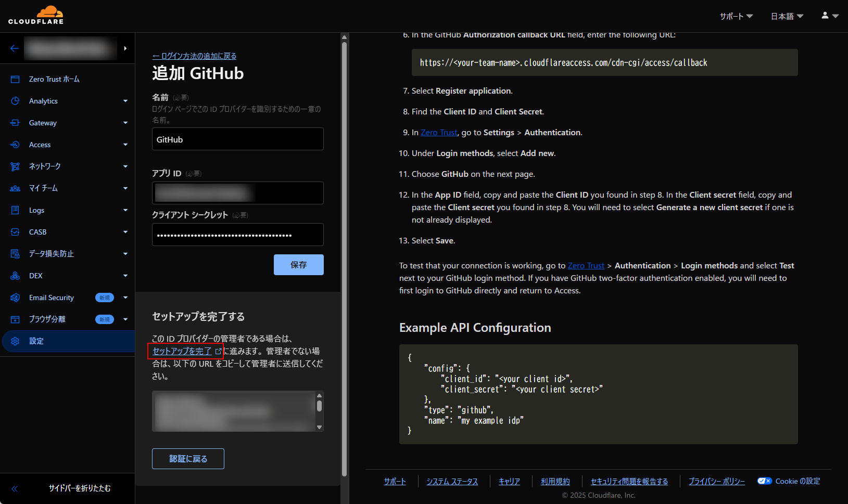Click the アプリ ID input field
Viewport: 848px width, 504px height.
238,193
